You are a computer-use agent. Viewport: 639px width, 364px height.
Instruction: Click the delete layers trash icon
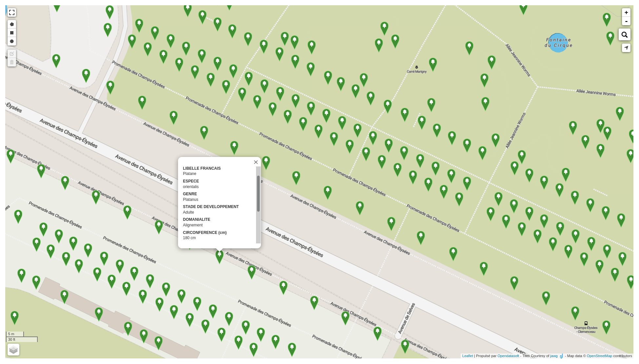[x=12, y=62]
